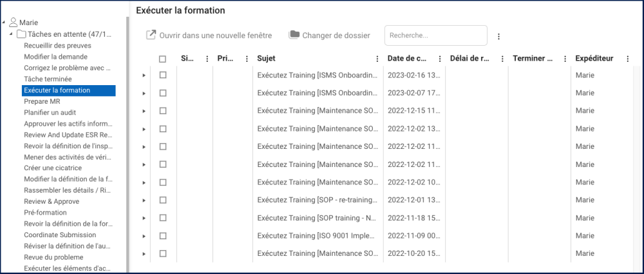644x274 pixels.
Task: Check the first ISMS Onboarding row checkbox
Action: [x=163, y=75]
